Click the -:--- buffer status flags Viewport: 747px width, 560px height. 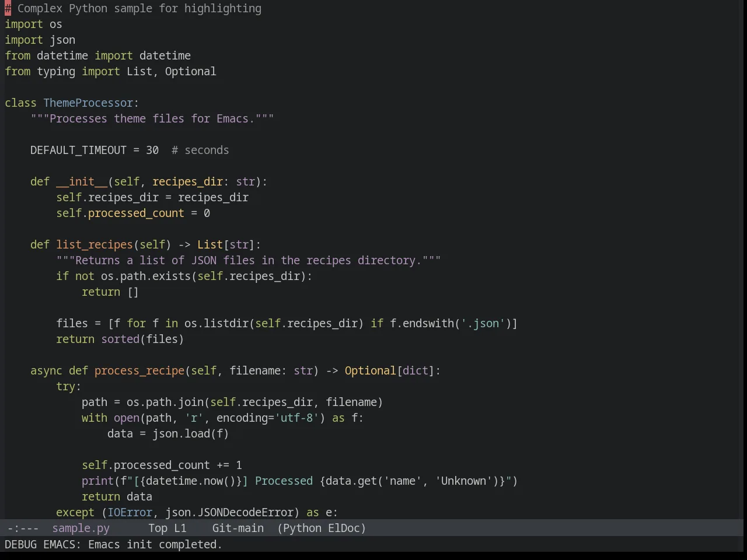pos(23,528)
